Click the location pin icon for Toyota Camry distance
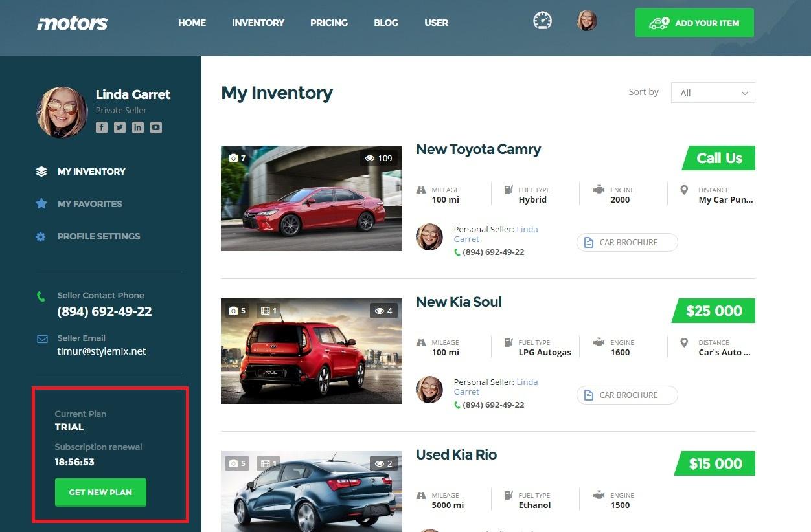Image resolution: width=811 pixels, height=532 pixels. point(684,190)
